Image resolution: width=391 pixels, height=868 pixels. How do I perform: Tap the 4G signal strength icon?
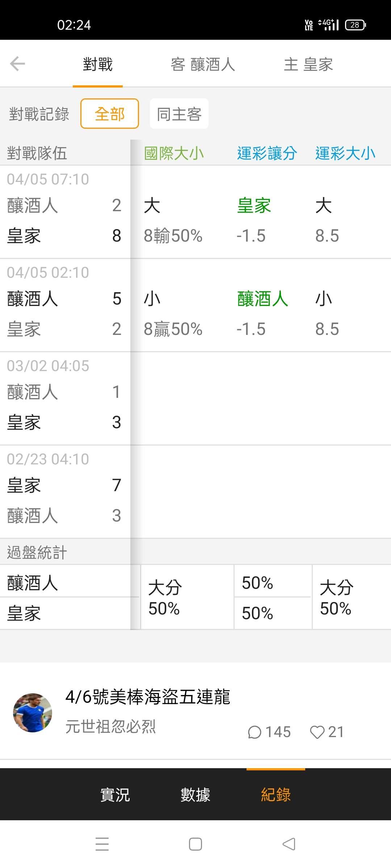329,25
